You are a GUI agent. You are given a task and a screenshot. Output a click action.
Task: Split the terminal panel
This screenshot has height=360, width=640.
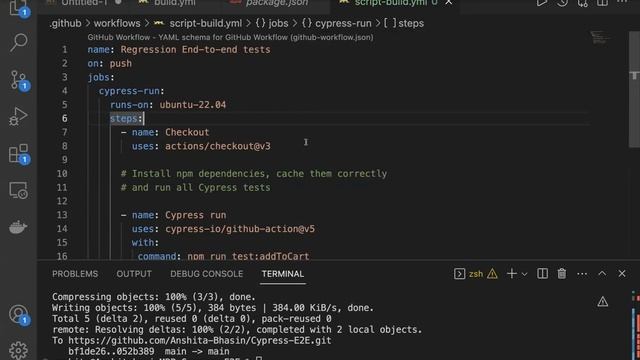[542, 273]
